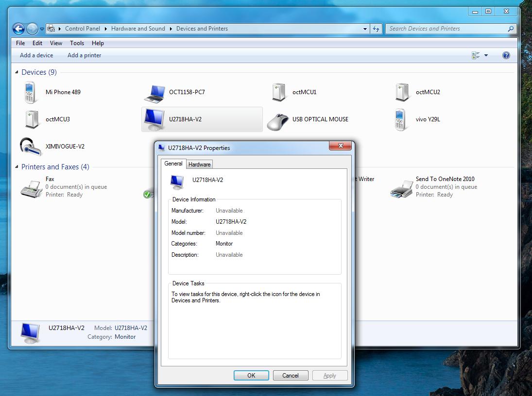Click the green default printer checkmark icon
The height and width of the screenshot is (396, 532).
pyautogui.click(x=147, y=195)
